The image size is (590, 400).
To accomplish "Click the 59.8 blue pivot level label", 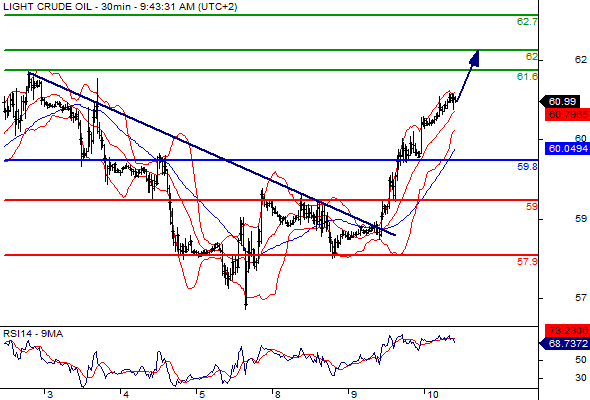I will click(x=527, y=166).
